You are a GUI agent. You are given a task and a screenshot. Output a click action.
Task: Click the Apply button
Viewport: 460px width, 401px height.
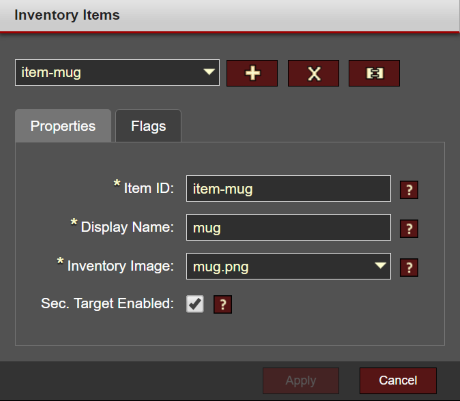[x=301, y=381]
